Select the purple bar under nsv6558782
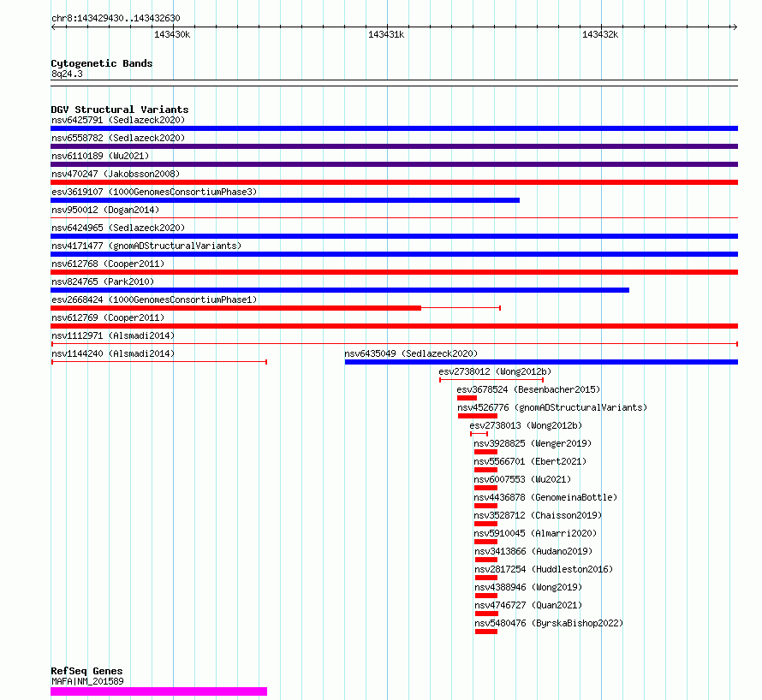762x700 pixels. (394, 146)
